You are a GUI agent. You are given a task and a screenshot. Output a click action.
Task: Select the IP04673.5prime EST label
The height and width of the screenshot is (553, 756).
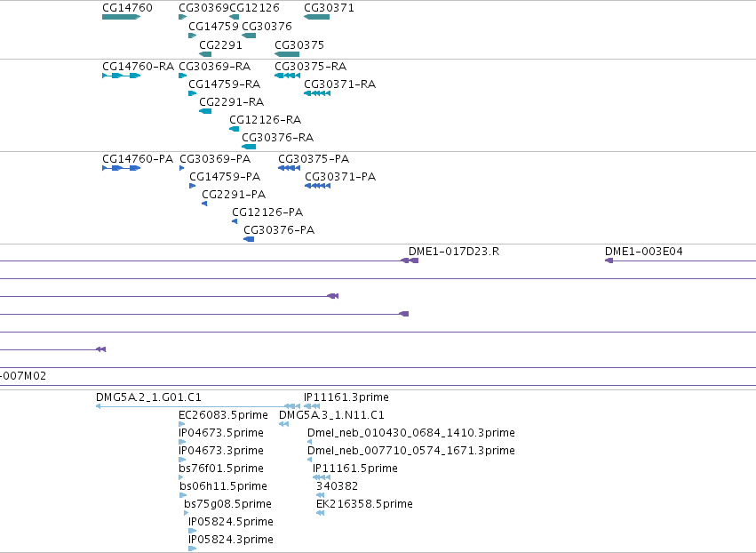[221, 433]
